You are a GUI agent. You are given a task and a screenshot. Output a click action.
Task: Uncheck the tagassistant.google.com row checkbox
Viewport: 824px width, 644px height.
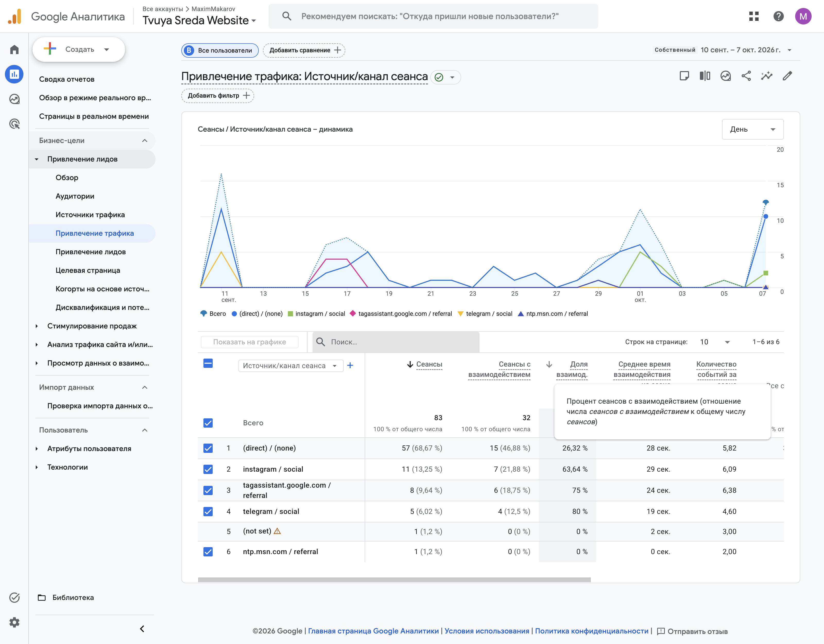[x=208, y=490]
